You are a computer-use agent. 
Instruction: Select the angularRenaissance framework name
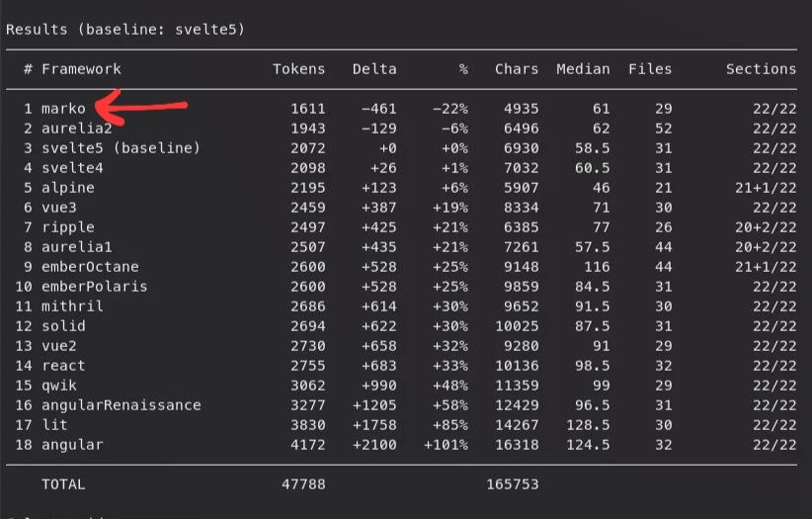(x=122, y=405)
